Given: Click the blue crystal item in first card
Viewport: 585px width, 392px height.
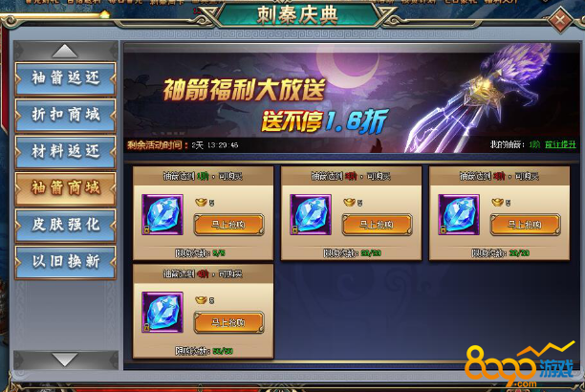Looking at the screenshot, I should [162, 214].
